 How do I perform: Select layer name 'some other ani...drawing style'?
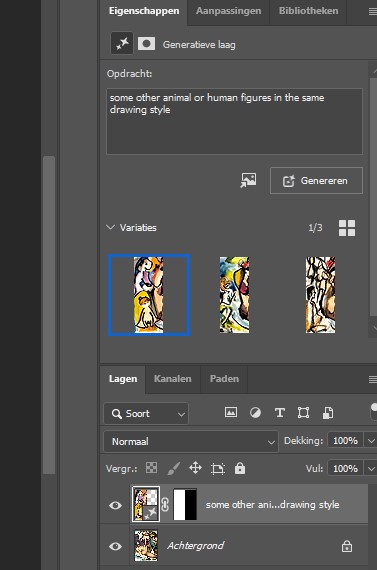click(273, 505)
